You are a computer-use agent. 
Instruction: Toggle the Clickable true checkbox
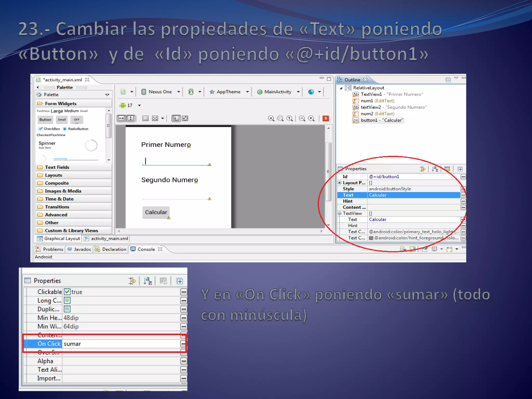coord(67,292)
